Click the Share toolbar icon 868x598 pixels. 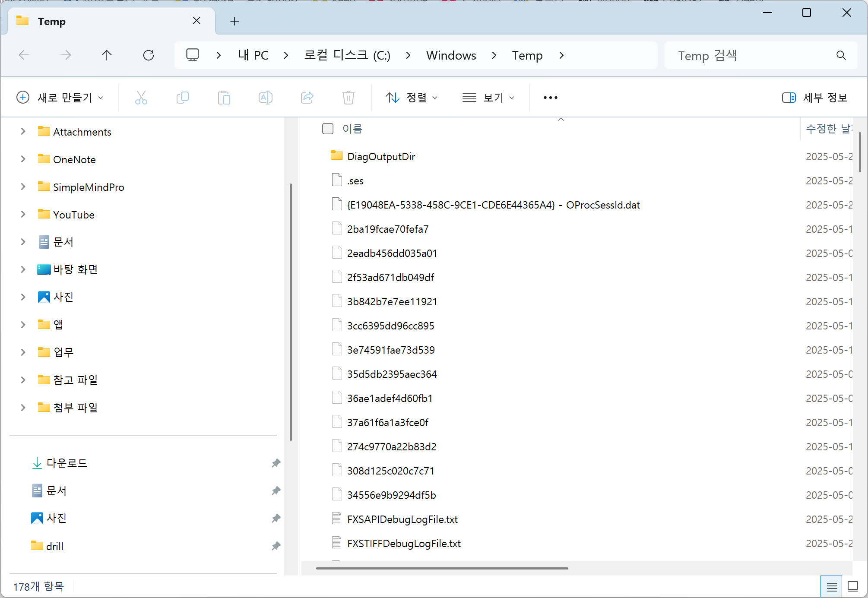[x=307, y=98]
